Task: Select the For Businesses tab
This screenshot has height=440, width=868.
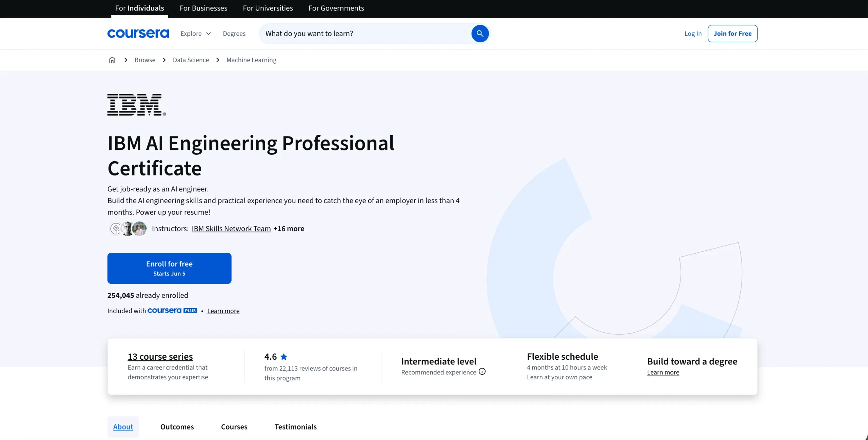Action: click(203, 8)
